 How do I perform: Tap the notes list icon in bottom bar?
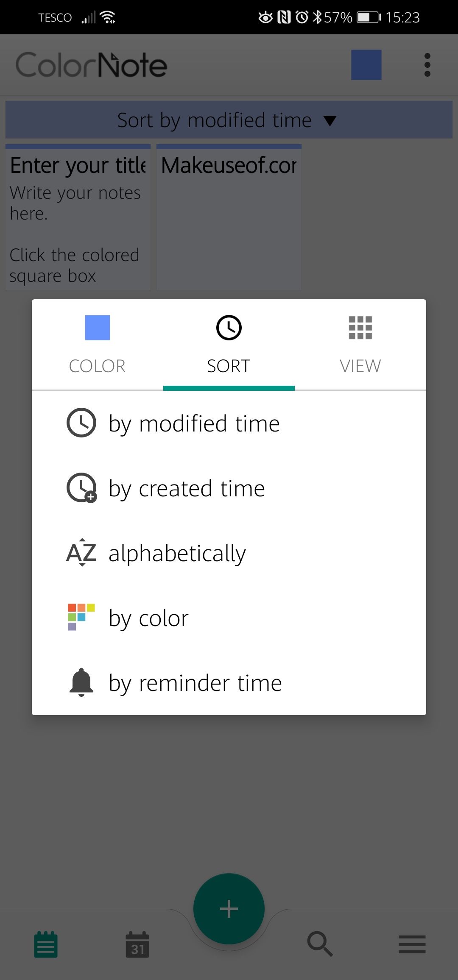(46, 944)
